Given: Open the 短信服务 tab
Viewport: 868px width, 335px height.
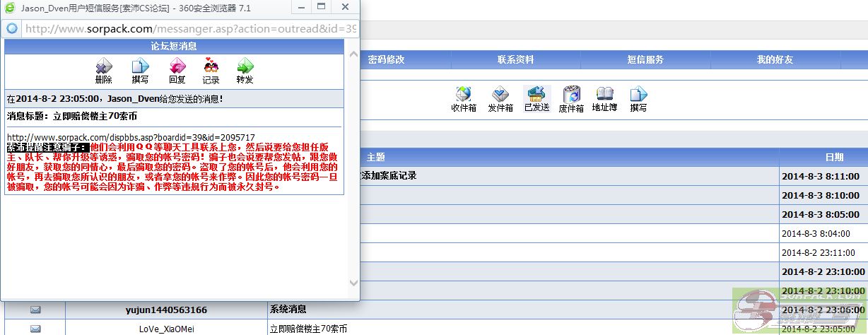Looking at the screenshot, I should 645,60.
